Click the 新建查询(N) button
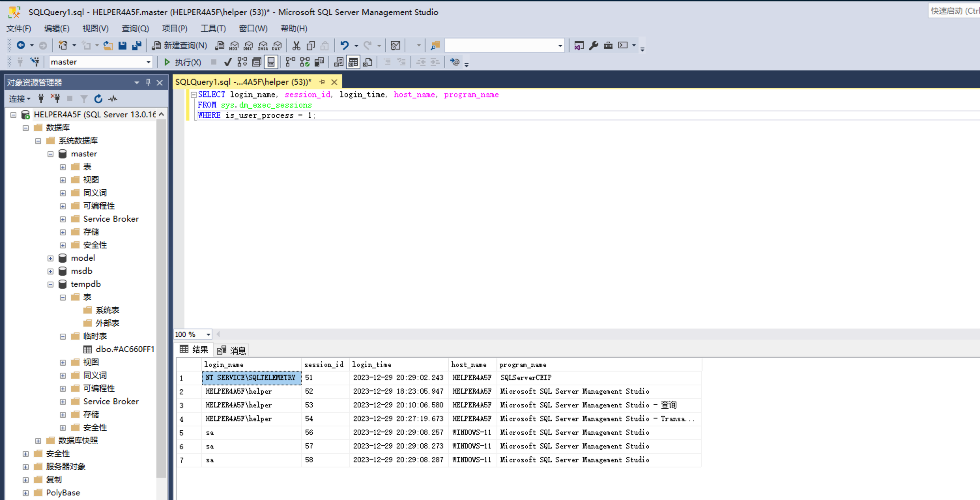980x500 pixels. pos(180,46)
